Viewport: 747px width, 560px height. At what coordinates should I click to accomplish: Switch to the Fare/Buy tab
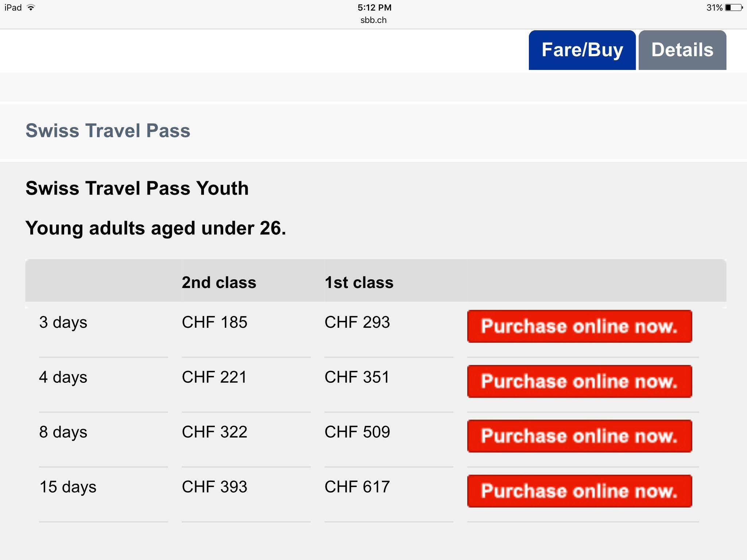582,50
